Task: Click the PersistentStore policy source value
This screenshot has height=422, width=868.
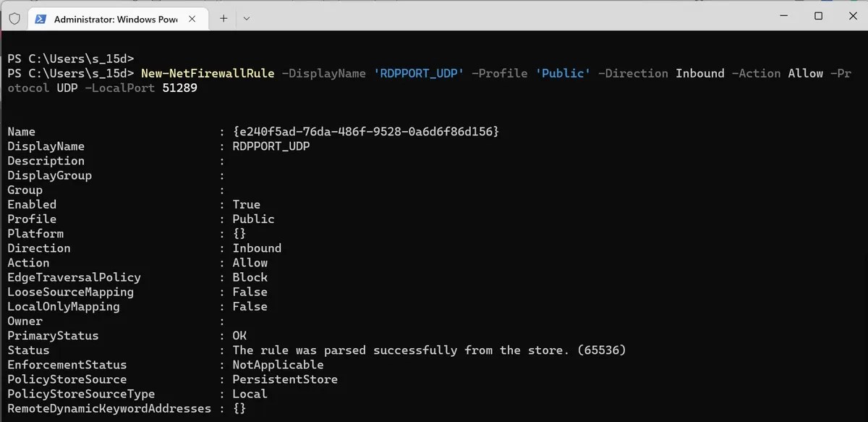Action: coord(286,379)
